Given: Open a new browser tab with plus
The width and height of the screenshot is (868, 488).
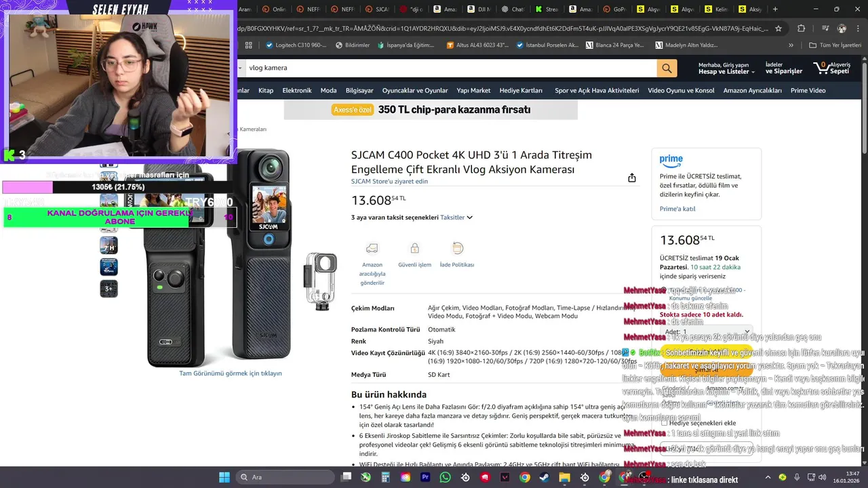Looking at the screenshot, I should [775, 9].
